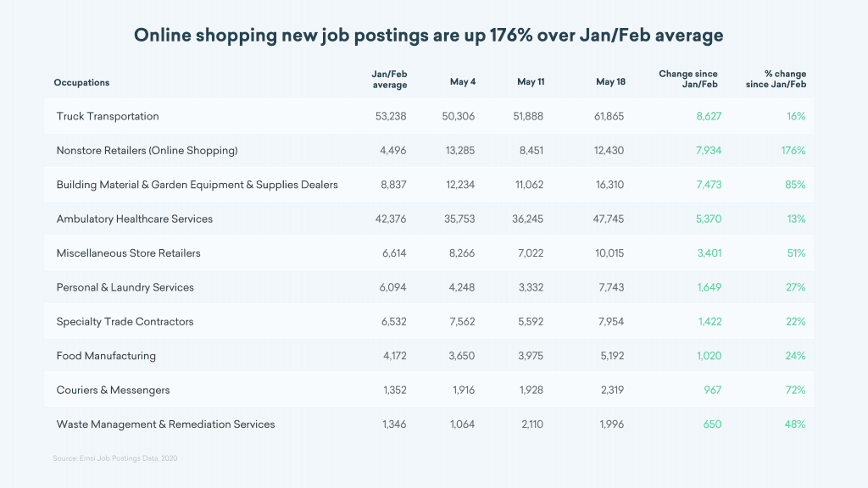Select the Occupations column header

[81, 82]
